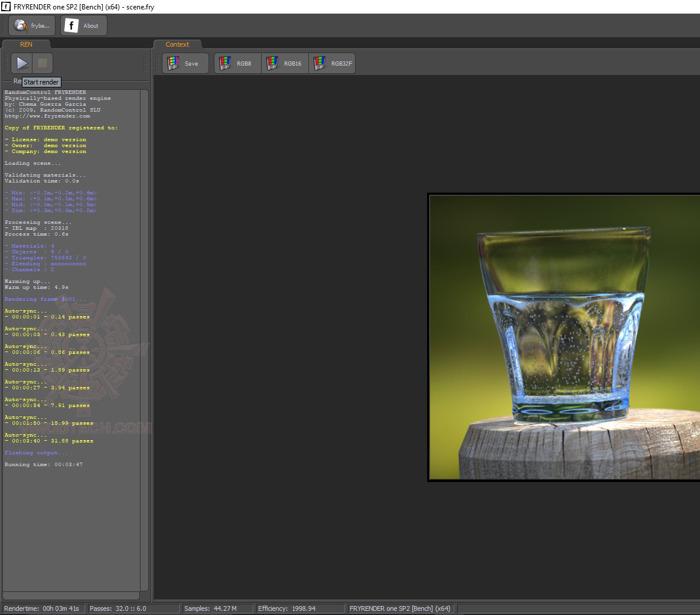Image resolution: width=700 pixels, height=615 pixels.
Task: Click the Passes status bar field
Action: point(133,609)
